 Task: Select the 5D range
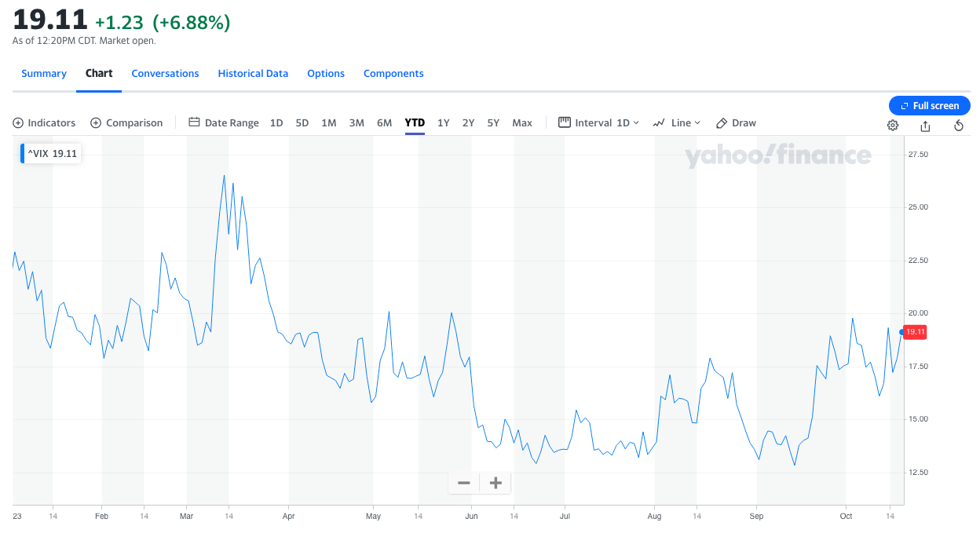click(302, 122)
